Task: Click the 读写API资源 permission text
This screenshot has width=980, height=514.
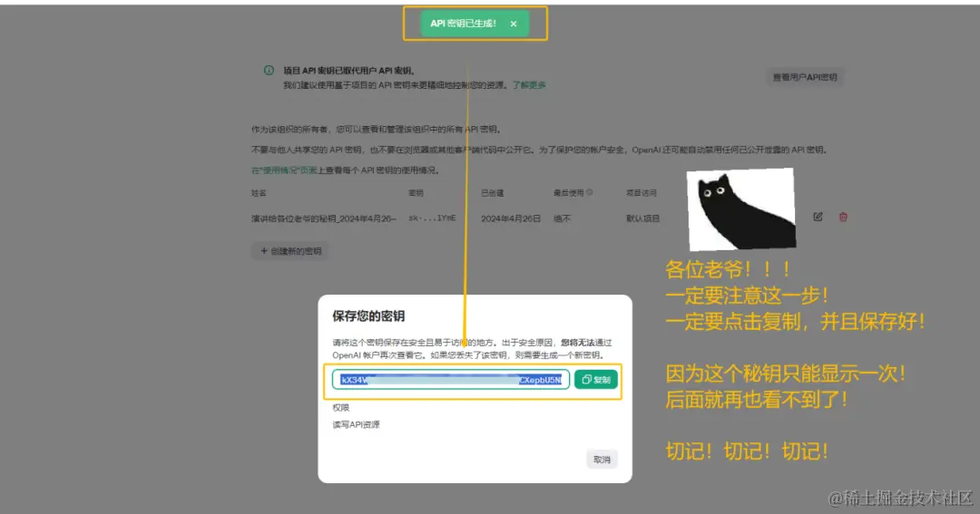Action: pyautogui.click(x=356, y=424)
